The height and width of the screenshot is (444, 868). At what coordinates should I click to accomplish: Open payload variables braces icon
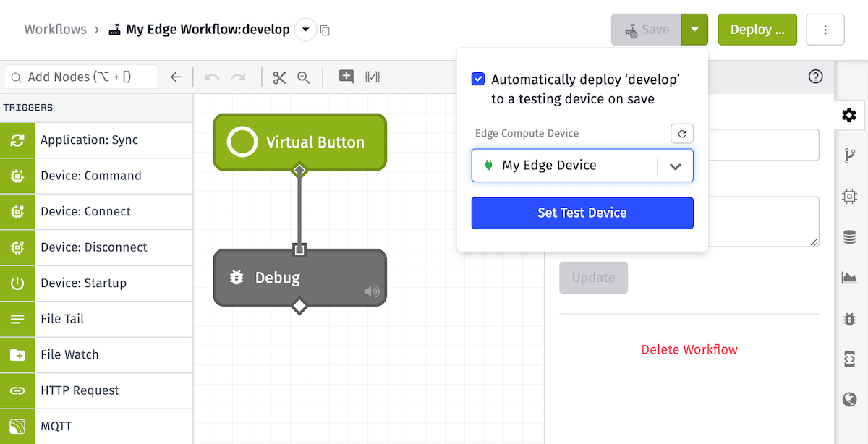(x=373, y=77)
